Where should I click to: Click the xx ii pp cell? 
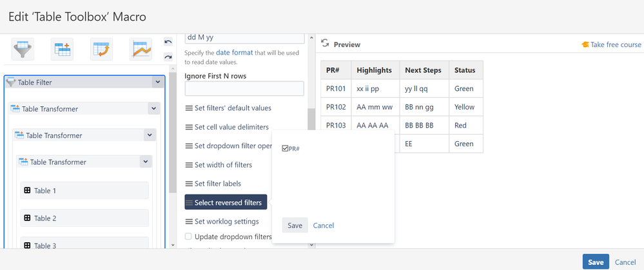tap(375, 89)
